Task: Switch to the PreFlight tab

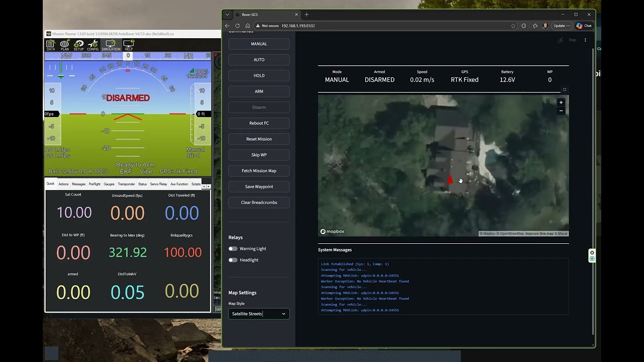Action: pyautogui.click(x=95, y=184)
